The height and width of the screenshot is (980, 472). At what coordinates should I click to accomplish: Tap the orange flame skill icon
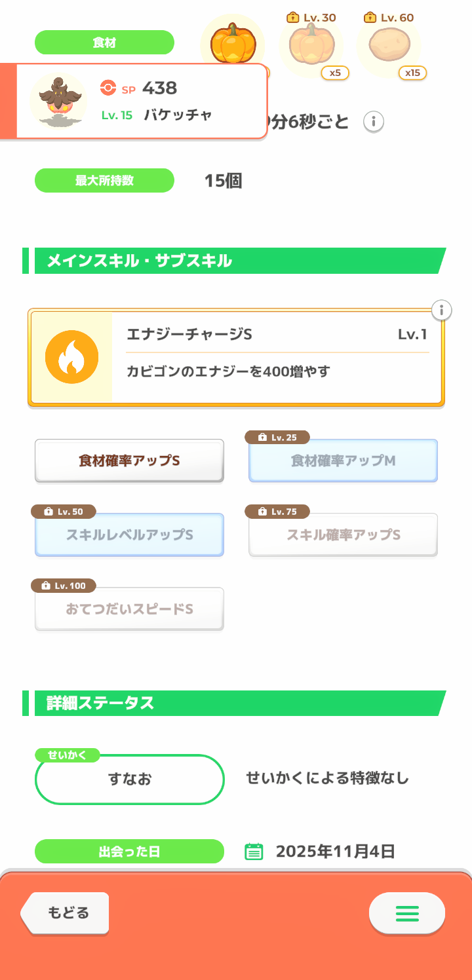(71, 357)
